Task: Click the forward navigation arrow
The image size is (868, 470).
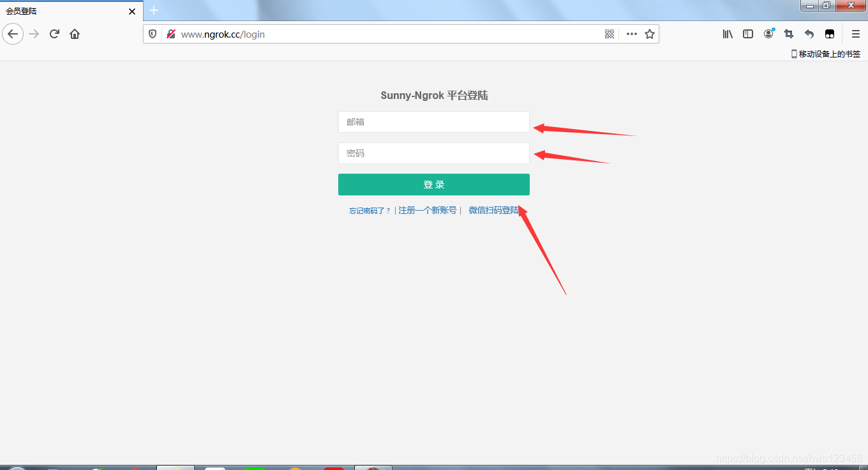Action: pos(34,34)
